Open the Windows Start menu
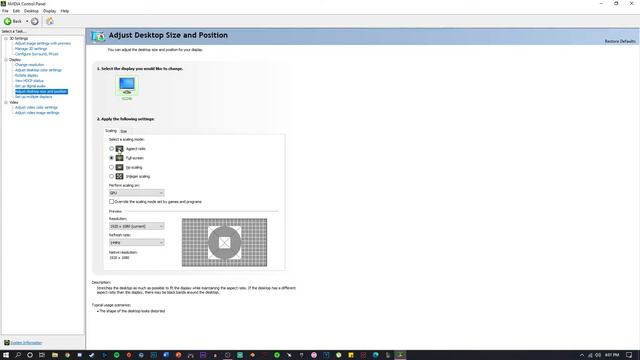The height and width of the screenshot is (360, 640). 6,355
